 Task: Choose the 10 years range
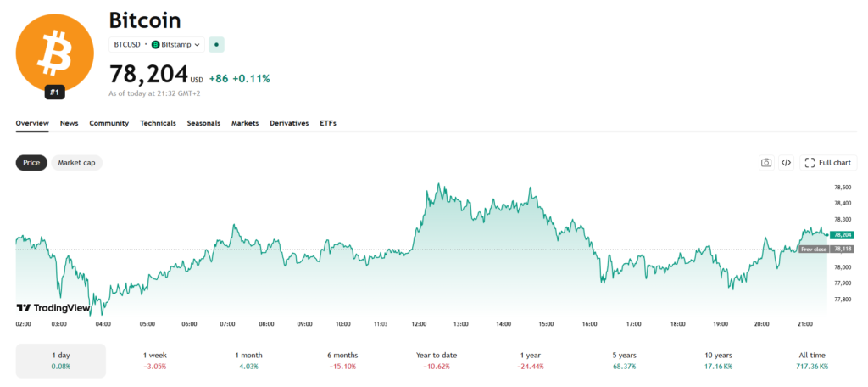[718, 361]
